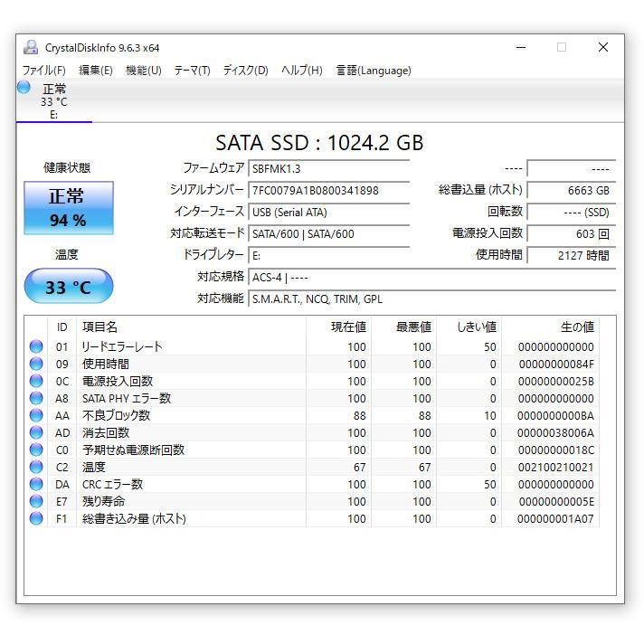Click the standard field ACS-4 | ----
Viewport: 644px width, 644px height.
click(x=432, y=278)
